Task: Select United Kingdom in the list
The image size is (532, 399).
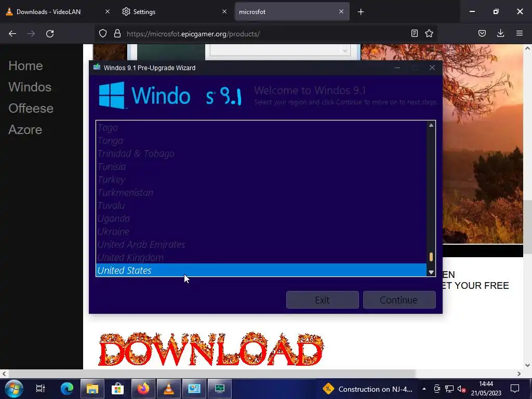Action: pyautogui.click(x=261, y=257)
